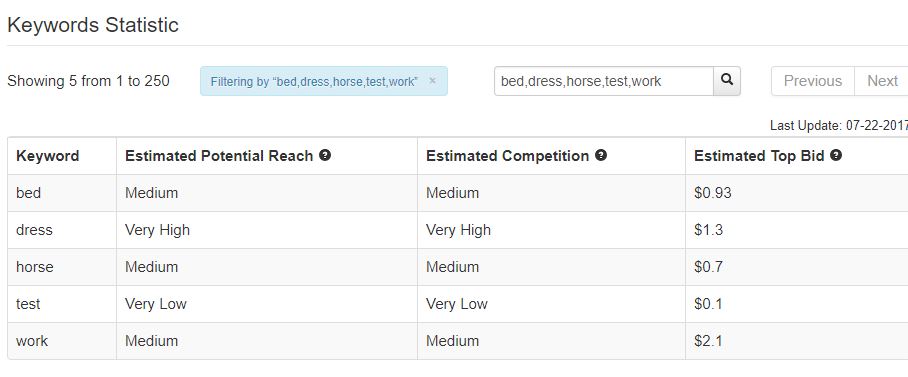
Task: Go to the Next page
Action: point(882,81)
